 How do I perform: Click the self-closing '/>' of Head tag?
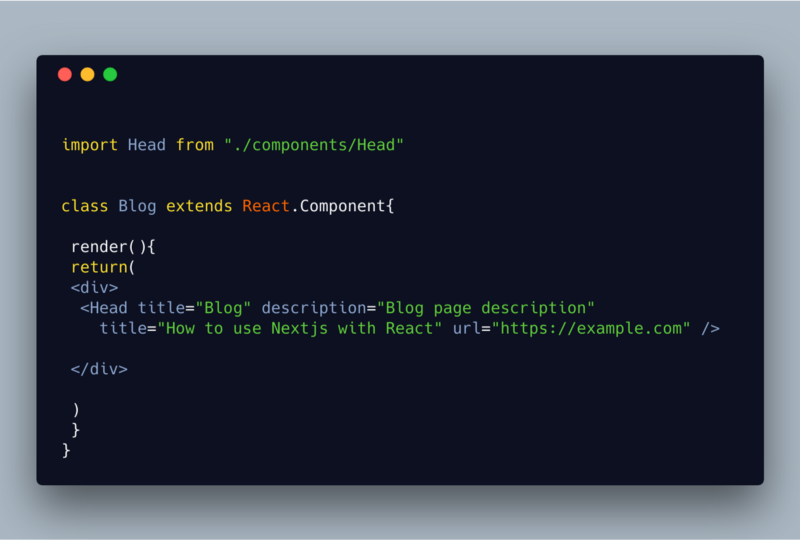coord(710,328)
